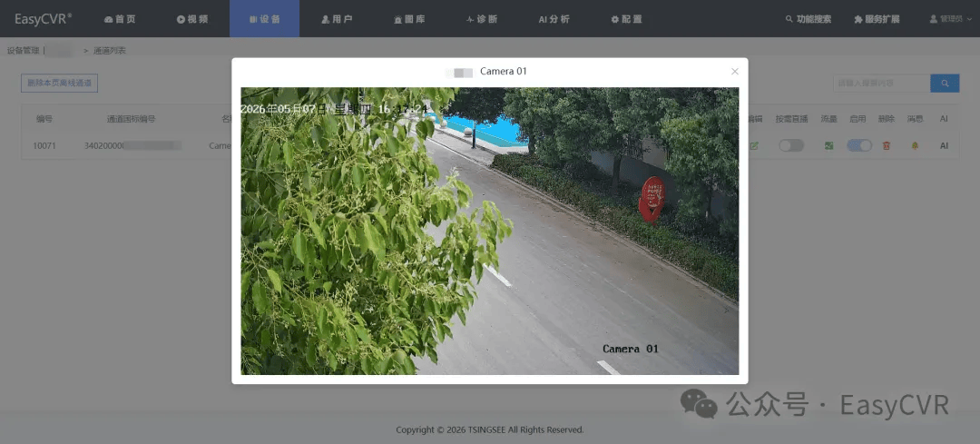Click the blue search magnifier button
Viewport: 980px width, 444px height.
[945, 84]
